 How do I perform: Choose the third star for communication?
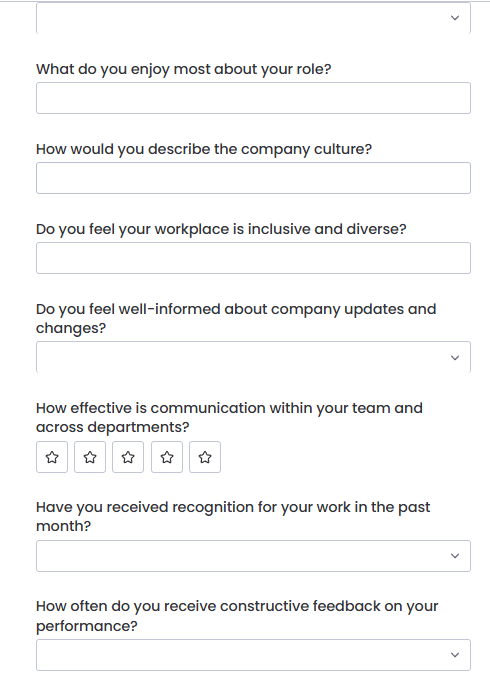[128, 457]
